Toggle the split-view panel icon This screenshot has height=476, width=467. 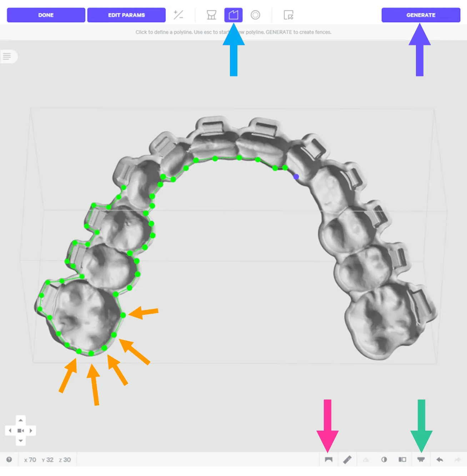click(x=402, y=460)
